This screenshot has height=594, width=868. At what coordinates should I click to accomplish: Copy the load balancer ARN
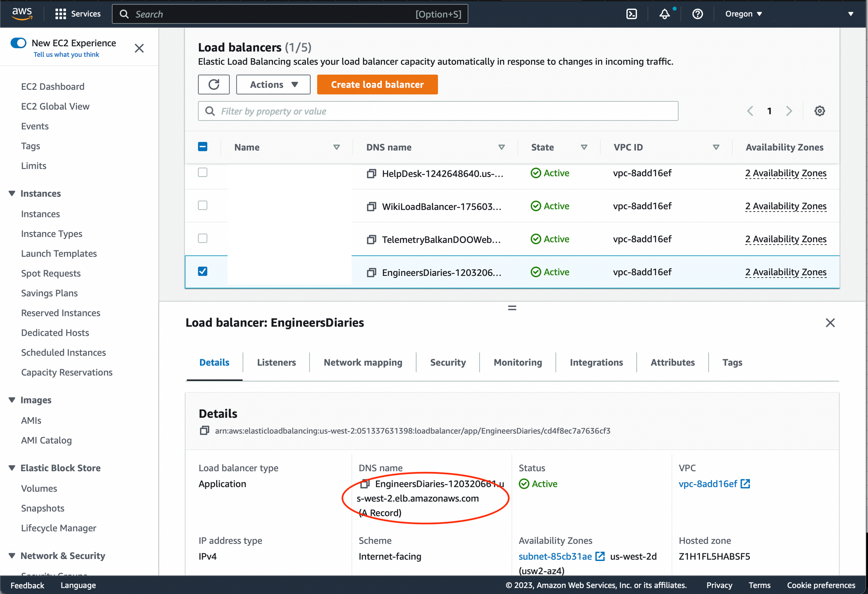click(204, 430)
